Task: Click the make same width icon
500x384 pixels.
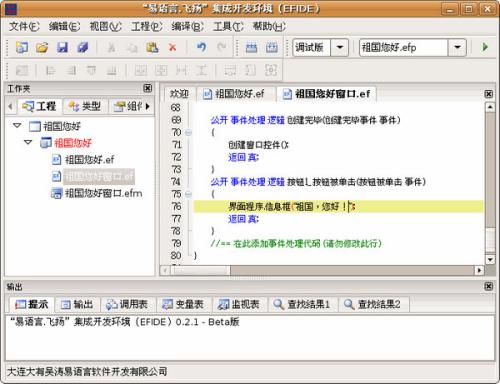Action: (x=230, y=70)
